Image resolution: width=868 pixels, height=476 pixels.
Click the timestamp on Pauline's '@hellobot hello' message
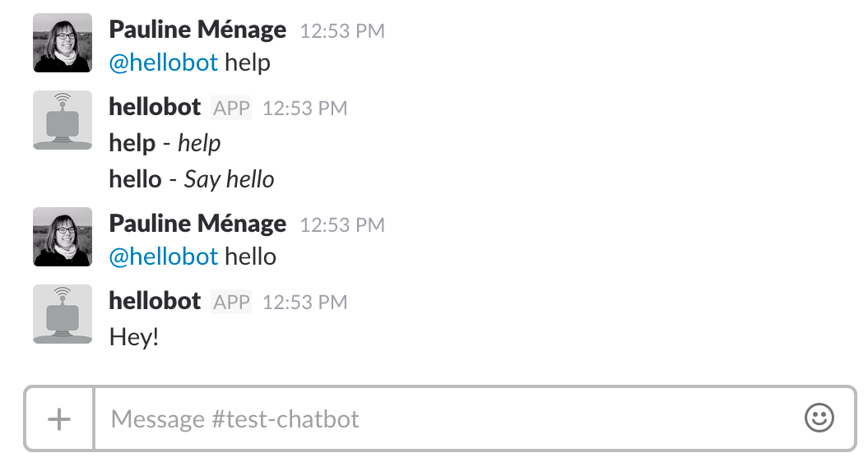click(342, 225)
